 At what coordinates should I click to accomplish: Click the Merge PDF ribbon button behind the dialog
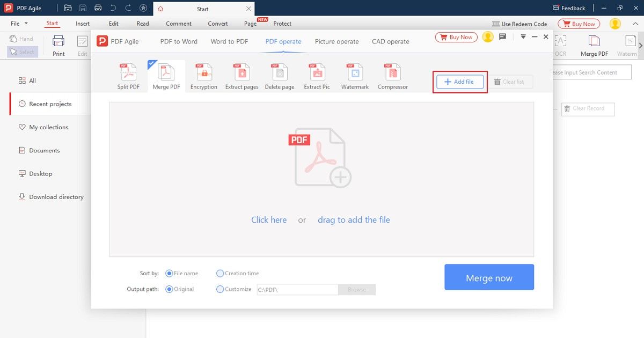594,46
